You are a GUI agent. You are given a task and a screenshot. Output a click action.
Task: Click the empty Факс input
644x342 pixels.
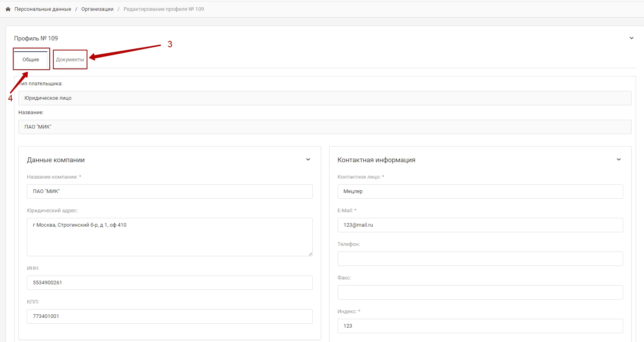coord(480,292)
